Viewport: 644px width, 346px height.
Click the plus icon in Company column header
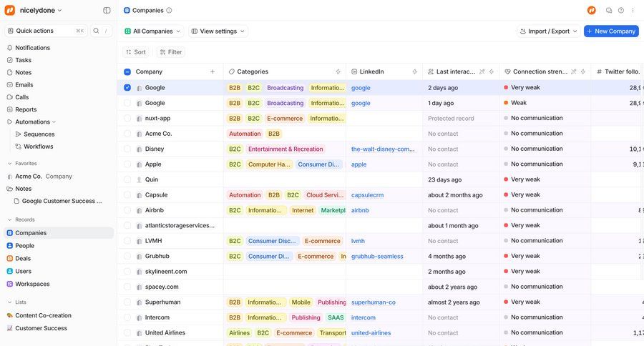coord(213,71)
